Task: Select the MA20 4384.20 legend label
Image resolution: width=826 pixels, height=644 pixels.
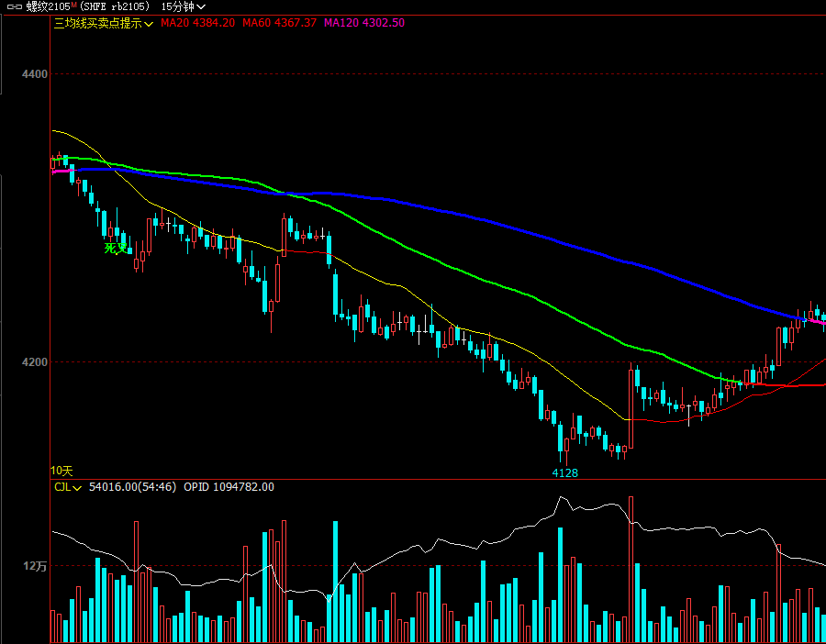Action: click(x=197, y=23)
